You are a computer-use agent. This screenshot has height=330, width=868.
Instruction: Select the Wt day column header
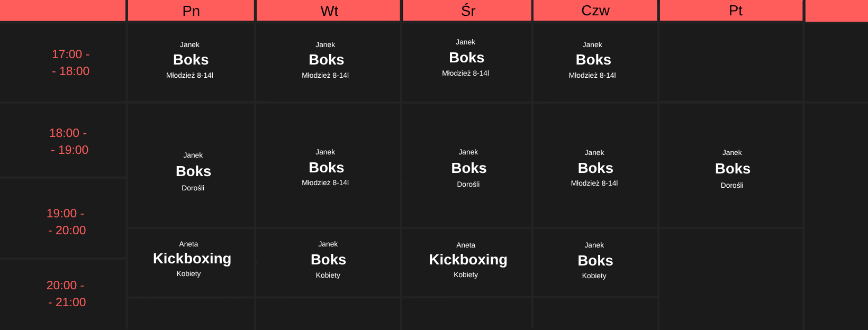point(328,11)
